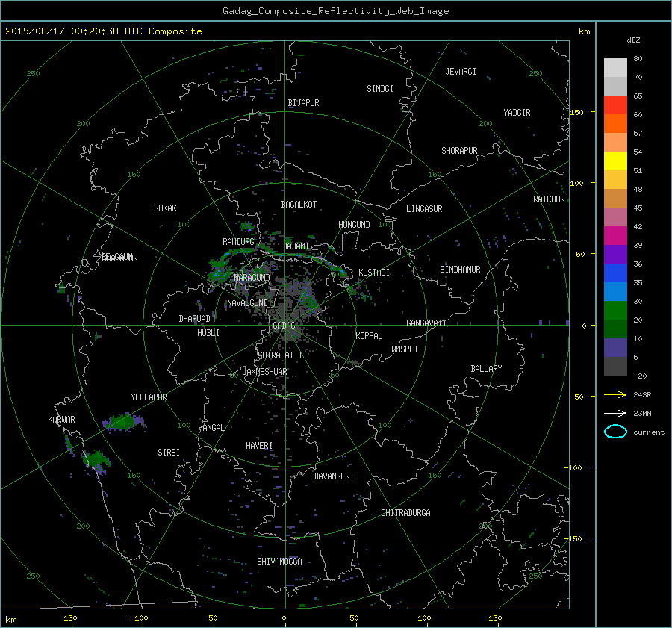Click the cyan 'current' ellipse legend icon
The width and height of the screenshot is (672, 628).
pos(615,432)
